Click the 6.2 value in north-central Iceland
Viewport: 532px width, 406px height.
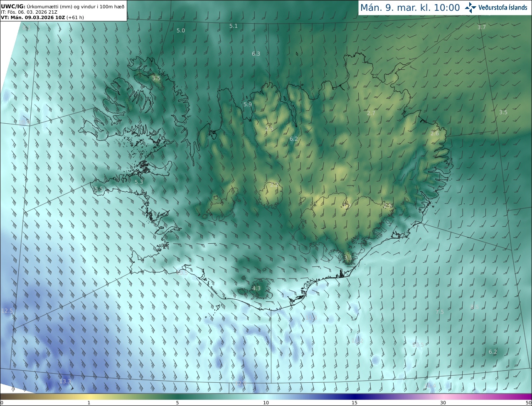[294, 139]
